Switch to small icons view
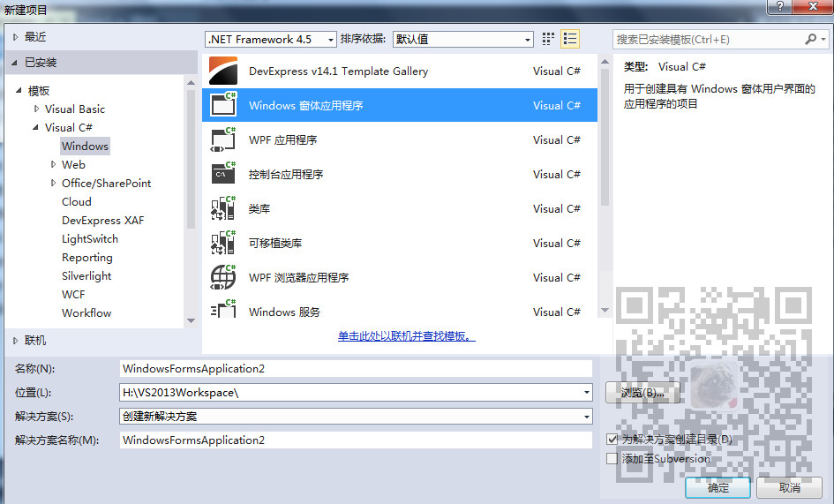 pyautogui.click(x=548, y=39)
